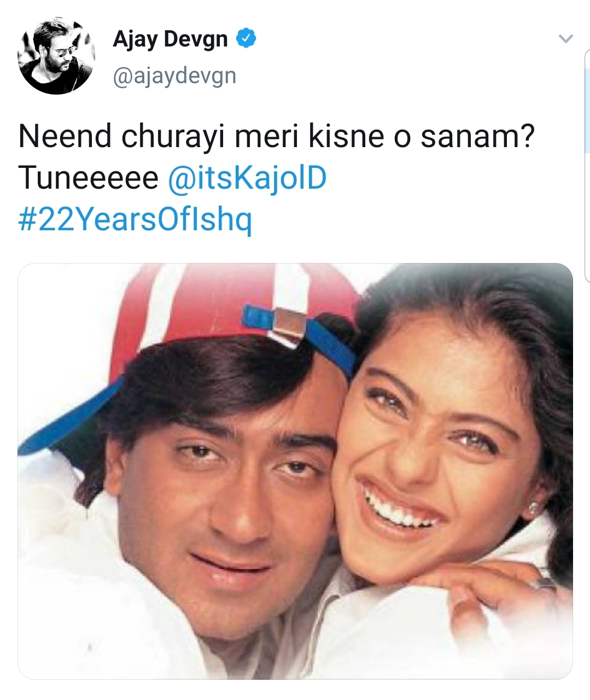Tap Ajay Devgn's round profile avatar
Screen dimensions: 590x700
tap(56, 56)
